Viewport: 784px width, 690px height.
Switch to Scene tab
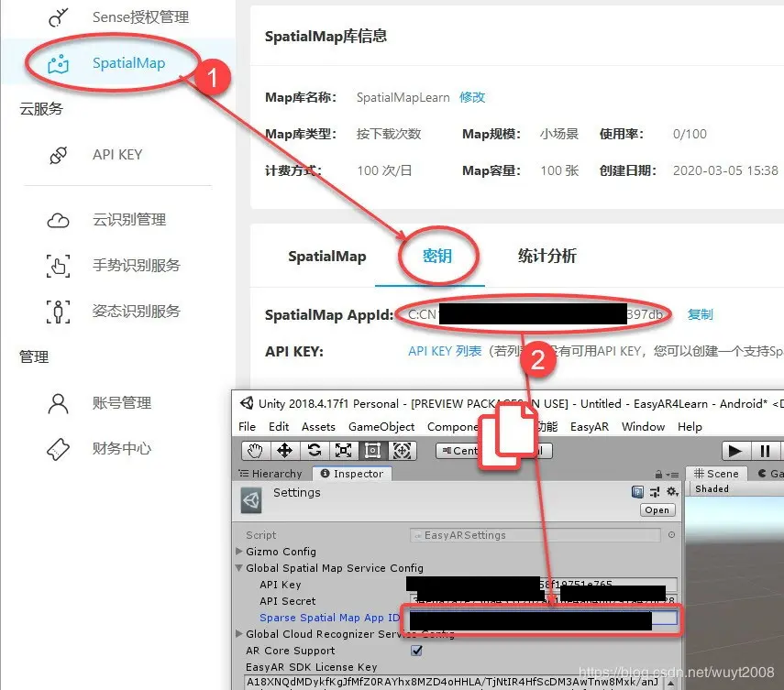(x=716, y=474)
